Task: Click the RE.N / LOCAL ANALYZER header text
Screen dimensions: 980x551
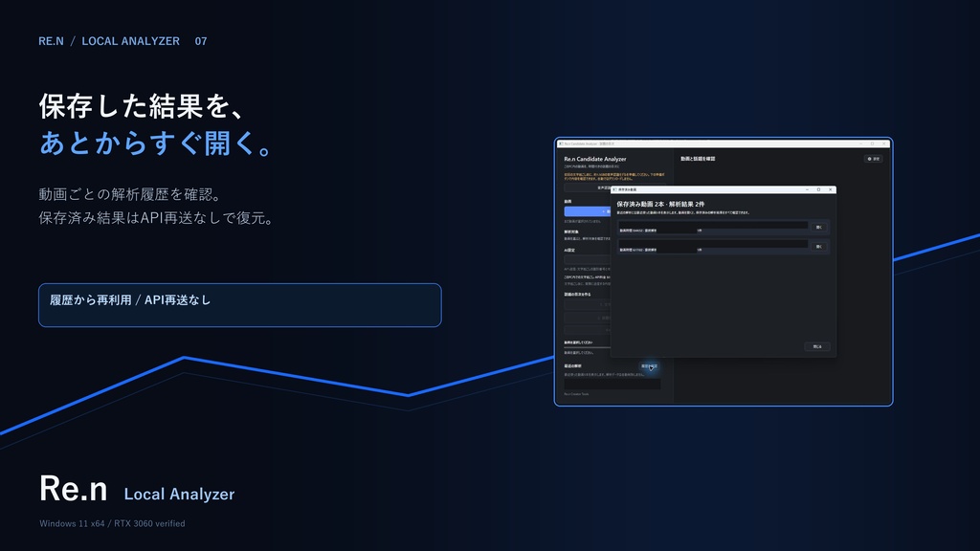Action: (x=109, y=41)
